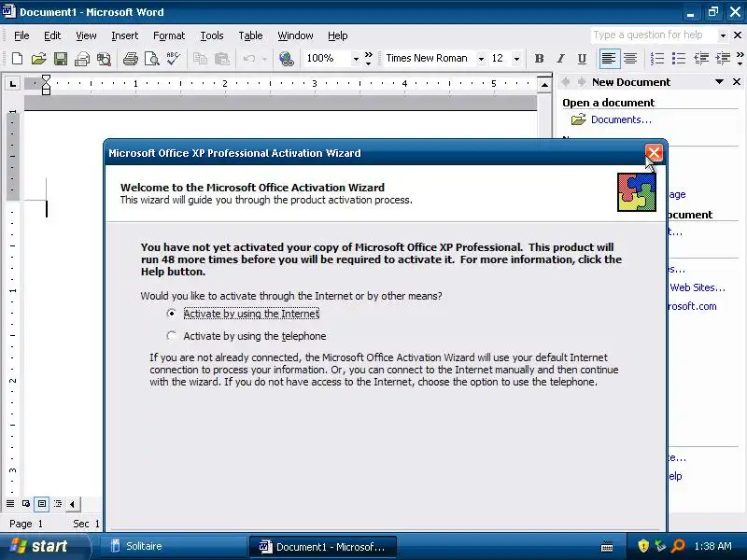Insert Hyperlink globe icon
This screenshot has height=560, width=747.
(287, 59)
